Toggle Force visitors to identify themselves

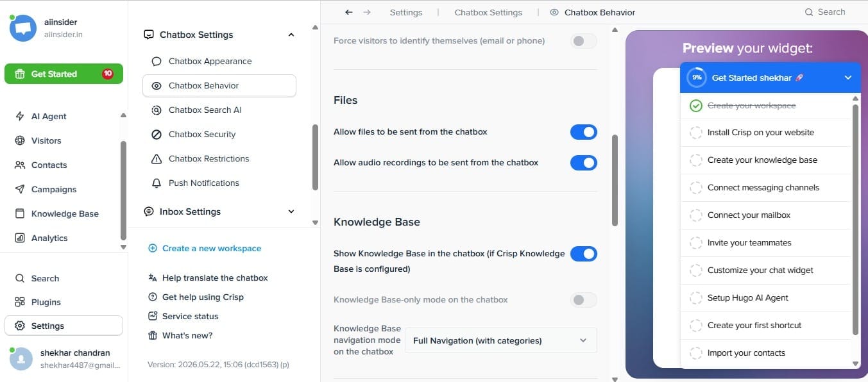pyautogui.click(x=584, y=41)
